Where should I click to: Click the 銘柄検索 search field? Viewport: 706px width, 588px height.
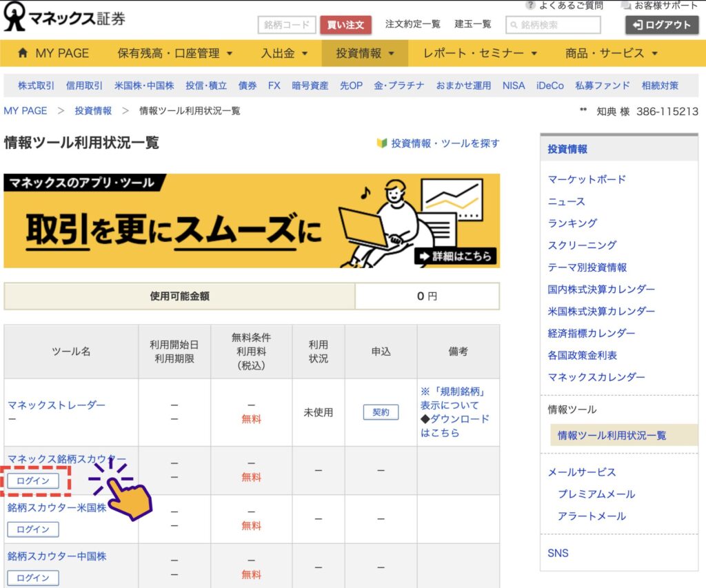pos(554,25)
